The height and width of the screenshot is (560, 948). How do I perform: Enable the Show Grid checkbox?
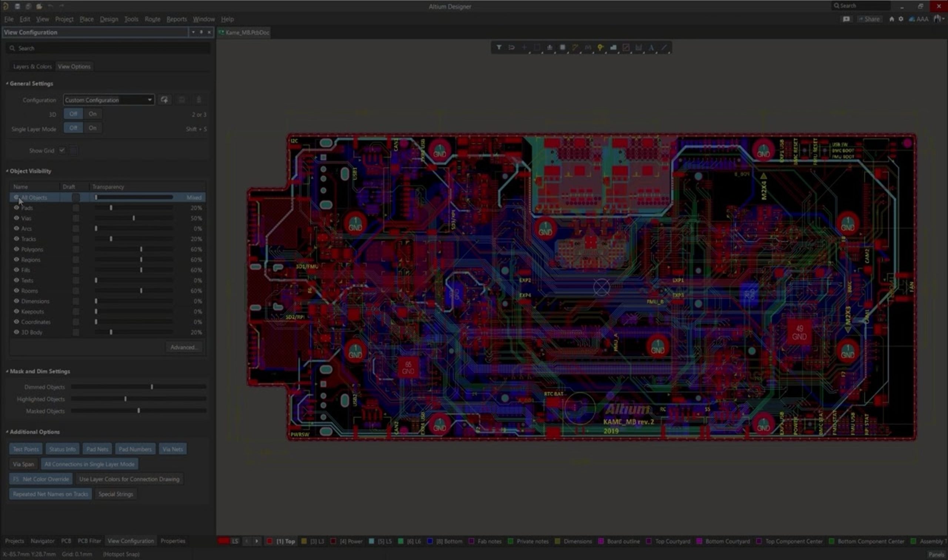point(62,151)
